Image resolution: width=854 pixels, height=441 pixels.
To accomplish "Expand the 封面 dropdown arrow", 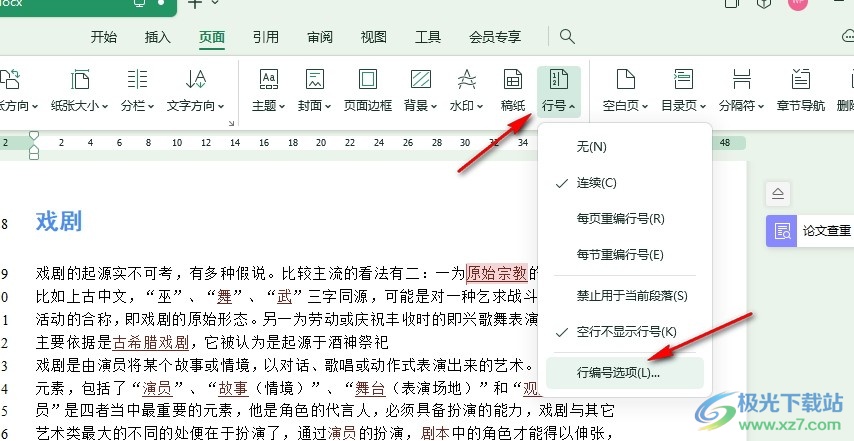I will pyautogui.click(x=328, y=106).
